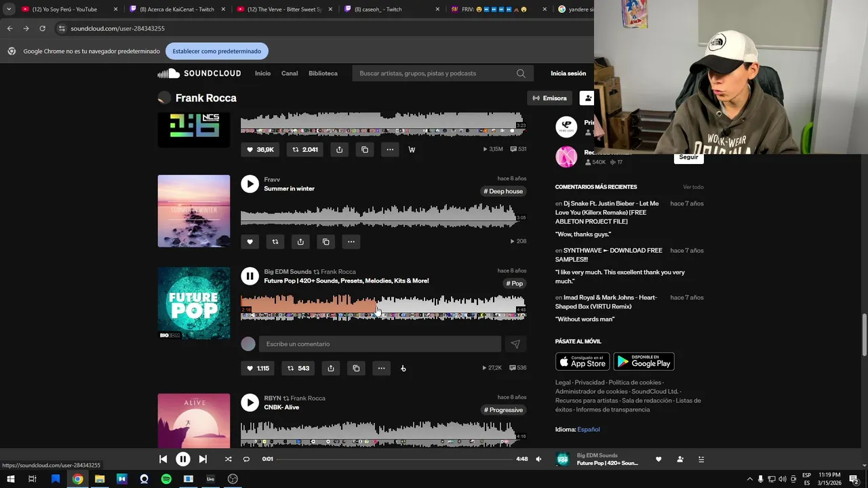868x488 pixels.
Task: Open the App Store badge
Action: pos(583,362)
